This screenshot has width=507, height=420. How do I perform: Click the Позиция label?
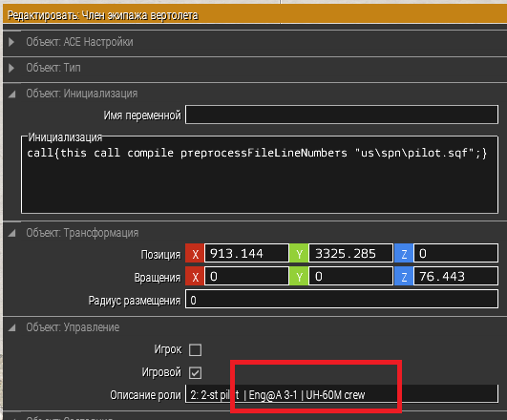tap(160, 255)
